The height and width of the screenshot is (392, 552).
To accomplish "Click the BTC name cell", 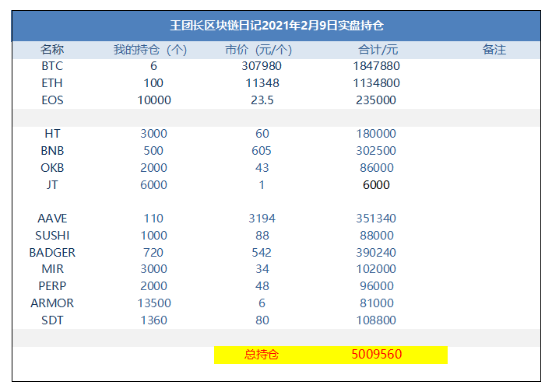I will click(x=52, y=66).
